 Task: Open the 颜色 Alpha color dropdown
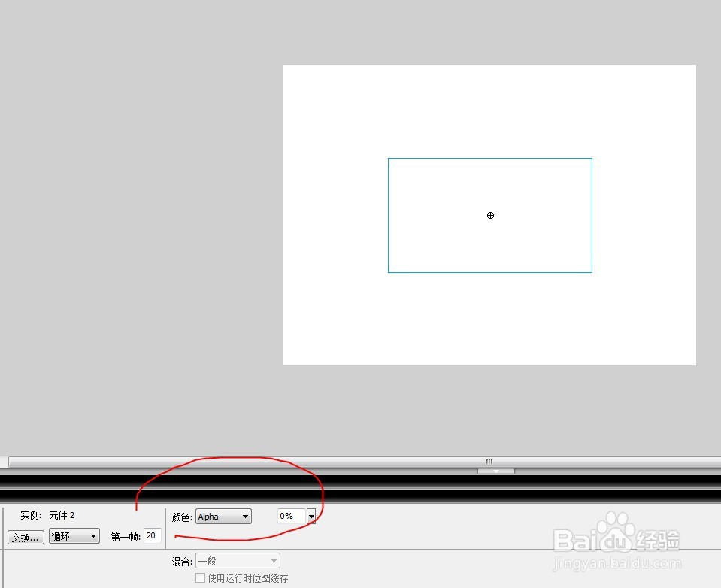[x=223, y=517]
